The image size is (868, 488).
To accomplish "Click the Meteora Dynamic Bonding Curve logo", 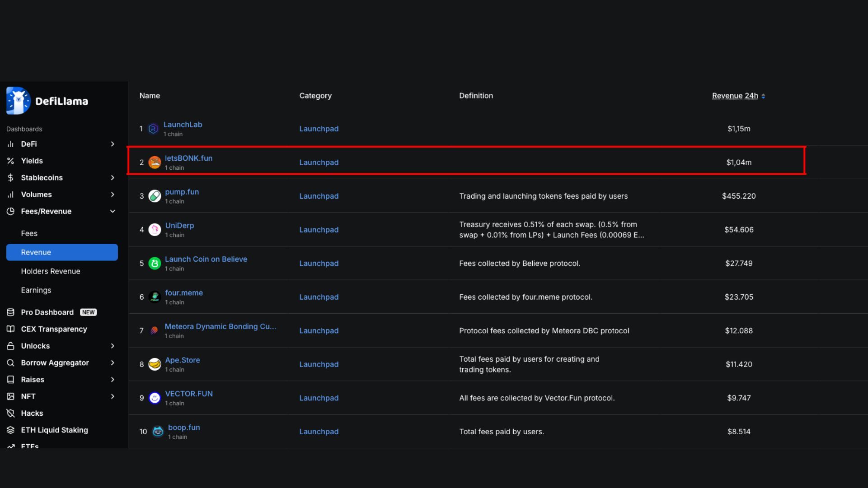I will pyautogui.click(x=155, y=331).
